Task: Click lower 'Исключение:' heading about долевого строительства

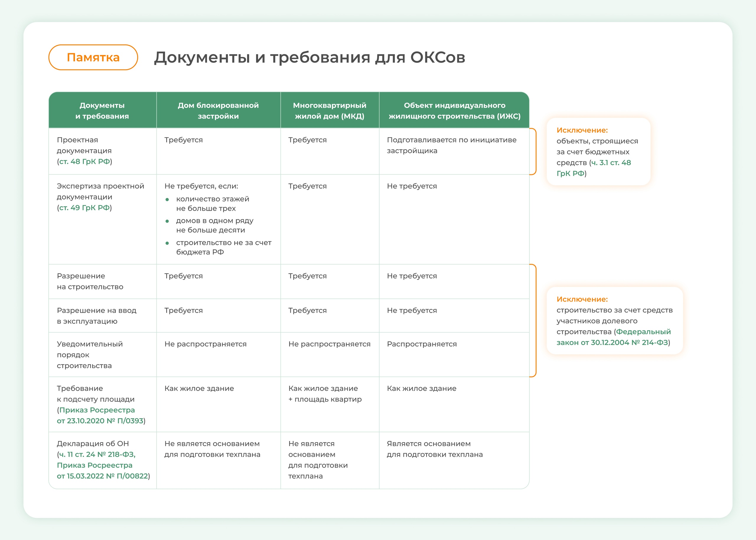Action: pyautogui.click(x=582, y=299)
